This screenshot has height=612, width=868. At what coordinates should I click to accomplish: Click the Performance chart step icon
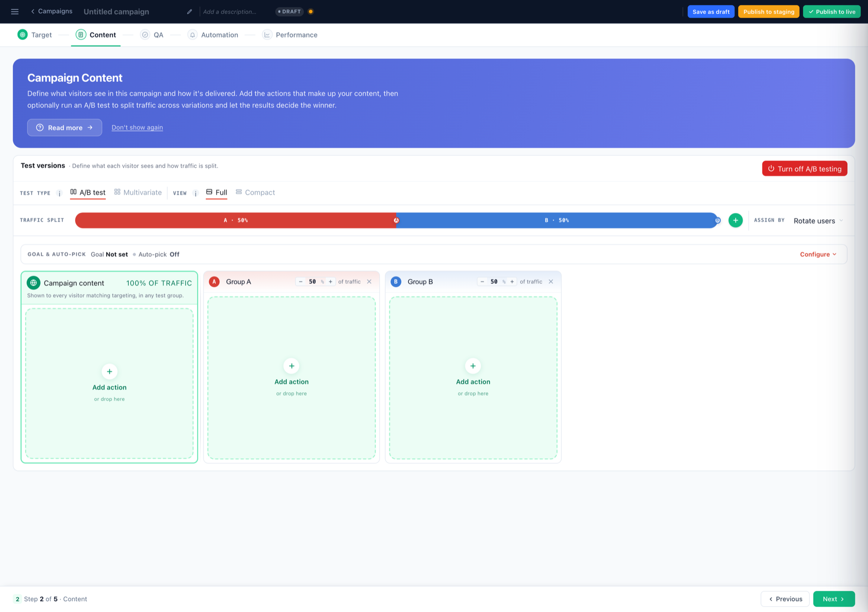click(x=267, y=35)
